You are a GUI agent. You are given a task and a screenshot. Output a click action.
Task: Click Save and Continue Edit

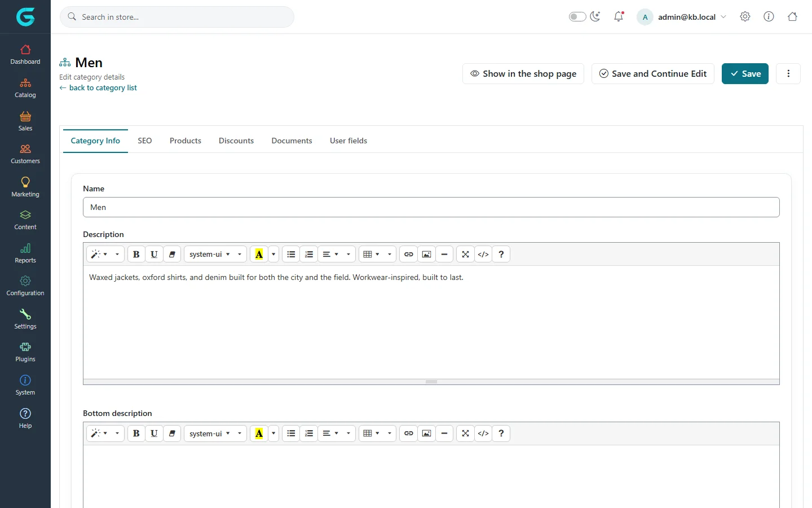point(653,73)
